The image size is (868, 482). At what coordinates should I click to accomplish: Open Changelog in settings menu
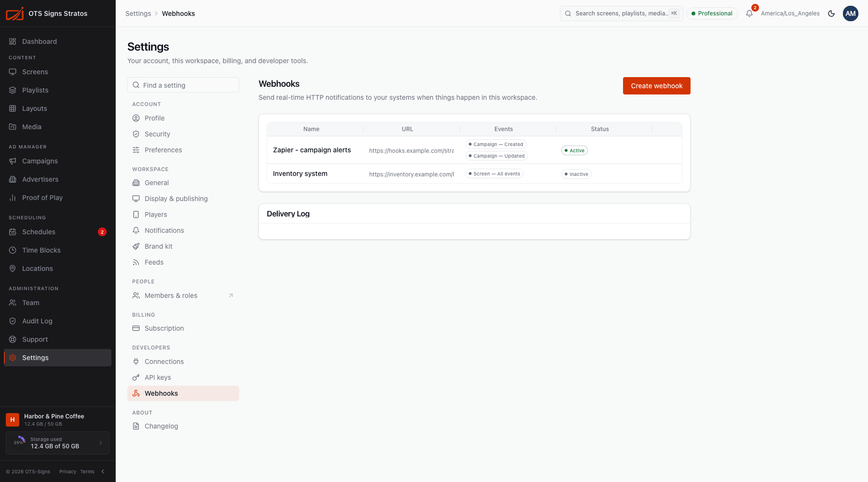[183, 426]
